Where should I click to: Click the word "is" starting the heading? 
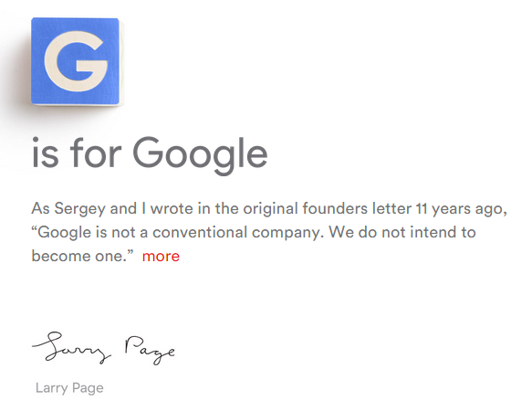[x=46, y=153]
